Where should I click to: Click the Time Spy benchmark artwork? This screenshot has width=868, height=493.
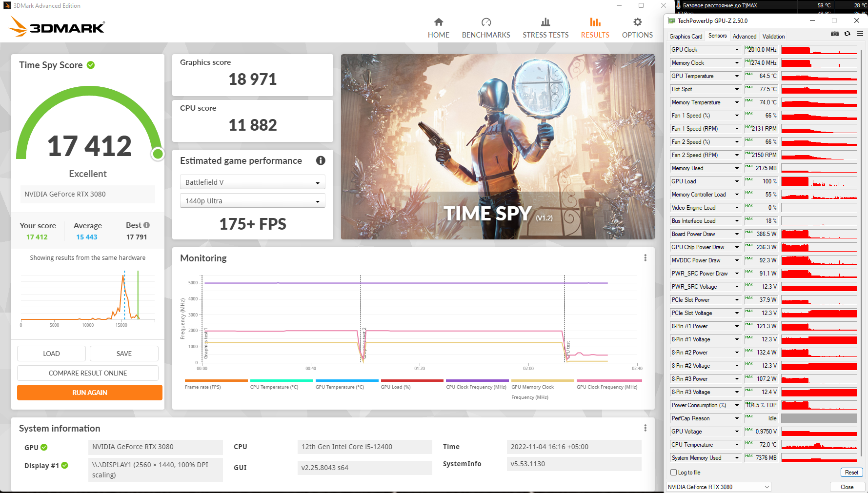498,147
